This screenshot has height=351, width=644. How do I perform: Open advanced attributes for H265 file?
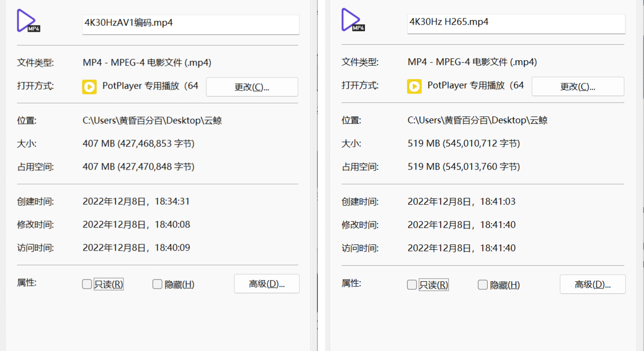(592, 284)
